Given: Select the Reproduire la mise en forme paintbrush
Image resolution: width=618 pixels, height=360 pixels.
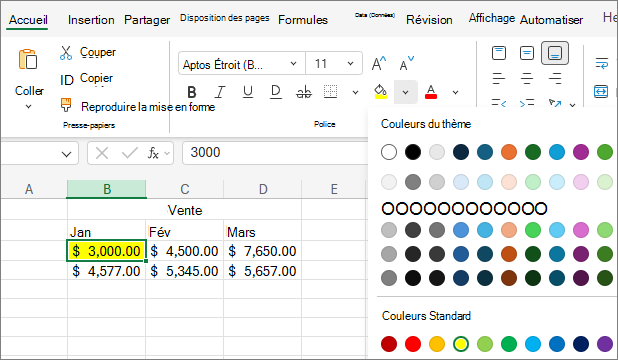Looking at the screenshot, I should coord(66,105).
